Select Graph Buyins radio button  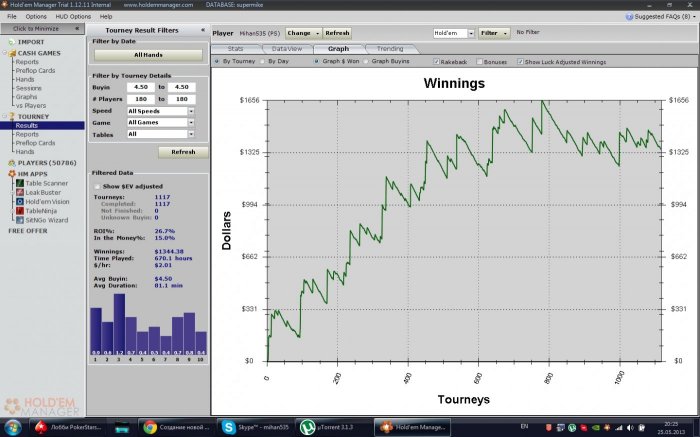pyautogui.click(x=366, y=61)
